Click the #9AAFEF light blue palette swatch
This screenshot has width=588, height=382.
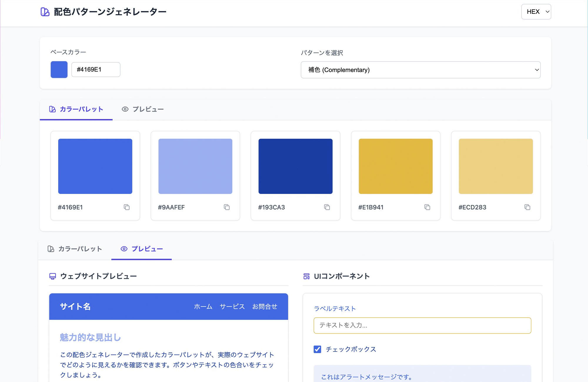tap(195, 166)
